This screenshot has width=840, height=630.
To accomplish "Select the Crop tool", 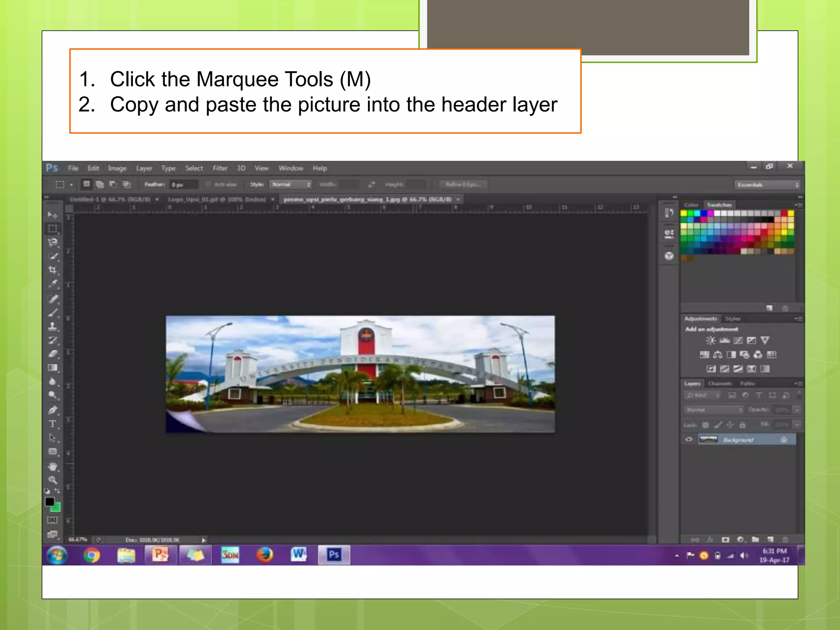I will (x=53, y=270).
